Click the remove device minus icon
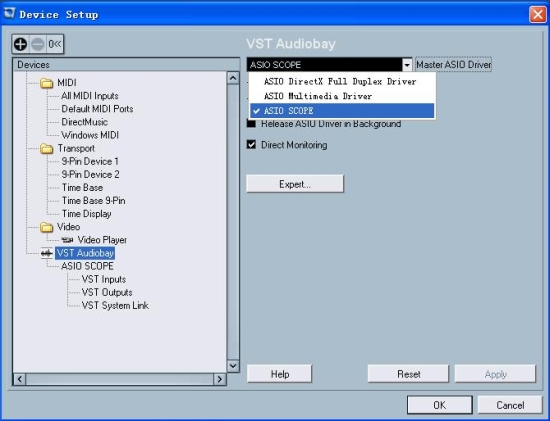550x421 pixels. point(38,44)
